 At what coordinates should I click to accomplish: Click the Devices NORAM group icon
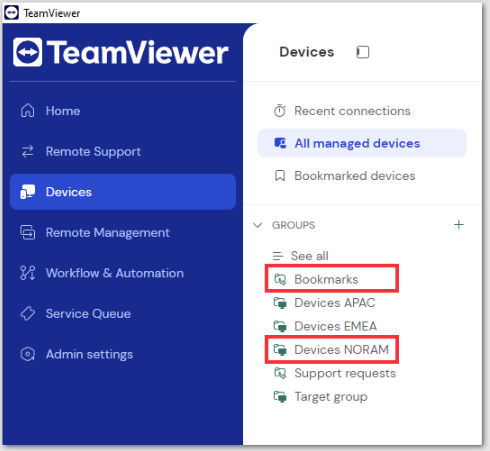point(280,350)
